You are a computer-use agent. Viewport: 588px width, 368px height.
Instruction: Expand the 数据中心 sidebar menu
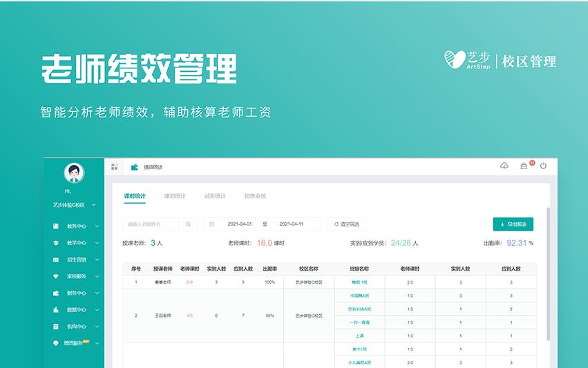point(76,309)
